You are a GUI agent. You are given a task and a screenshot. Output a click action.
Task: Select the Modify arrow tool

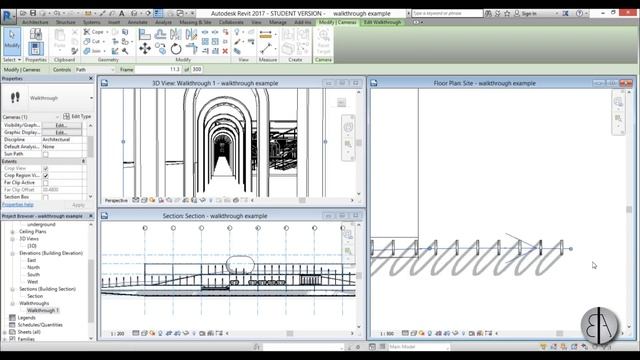[12, 41]
